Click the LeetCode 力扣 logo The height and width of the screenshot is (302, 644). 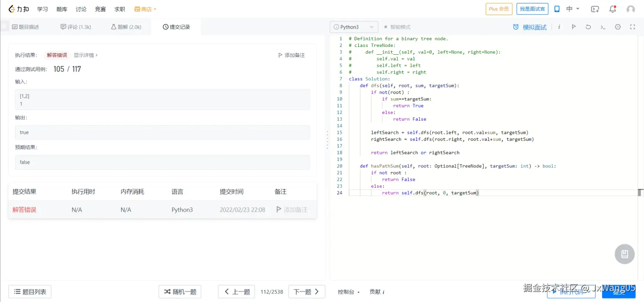[19, 9]
